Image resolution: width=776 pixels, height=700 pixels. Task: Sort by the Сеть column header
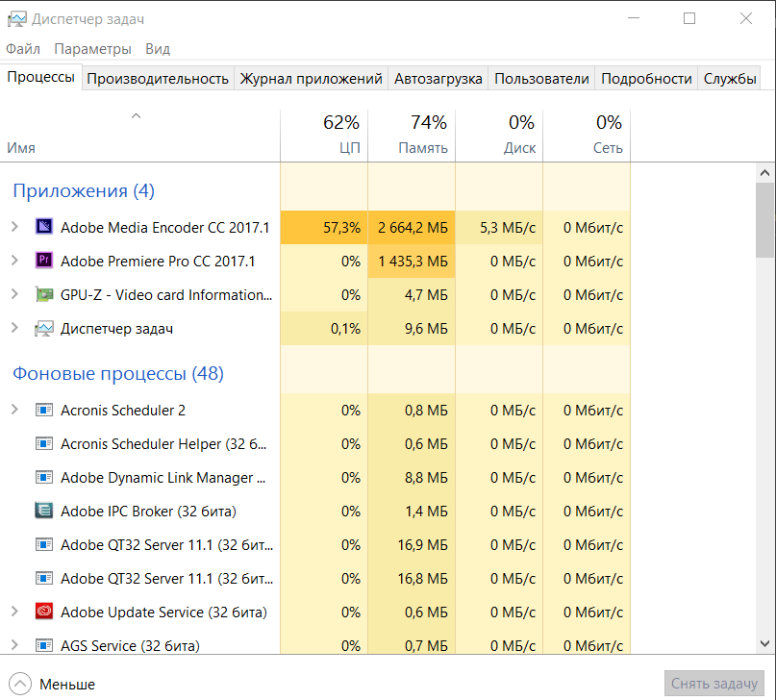587,136
